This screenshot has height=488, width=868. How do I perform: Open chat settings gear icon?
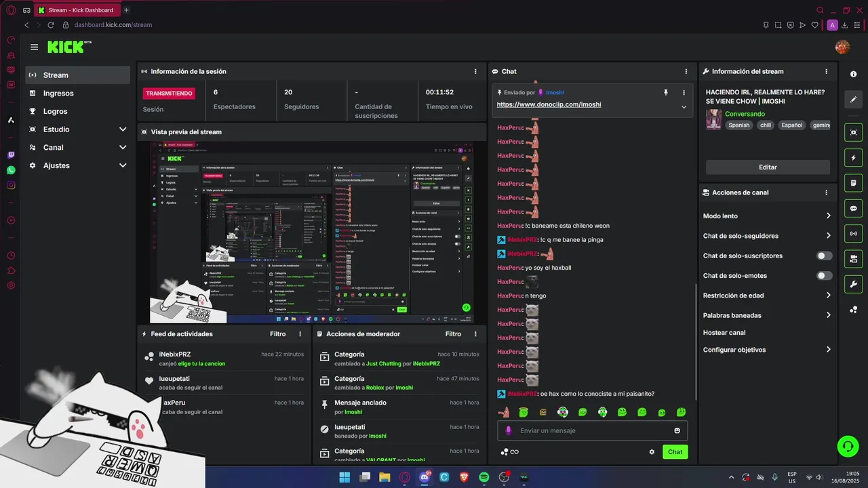[652, 452]
